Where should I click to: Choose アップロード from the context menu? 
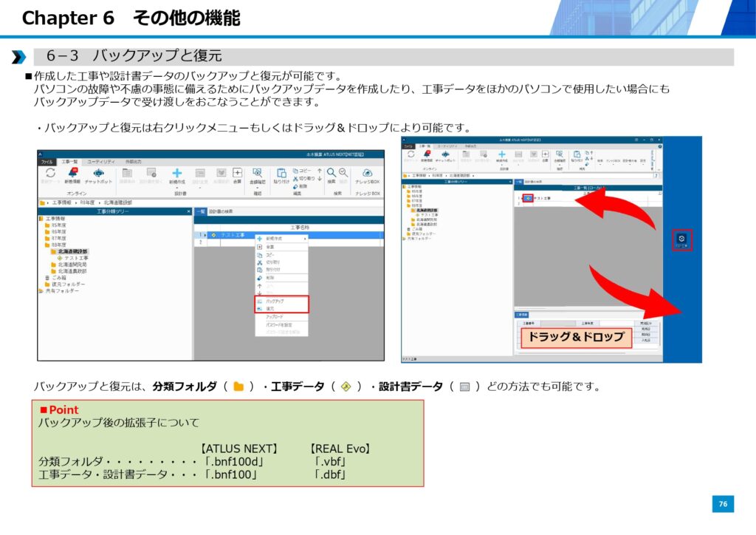pyautogui.click(x=275, y=317)
